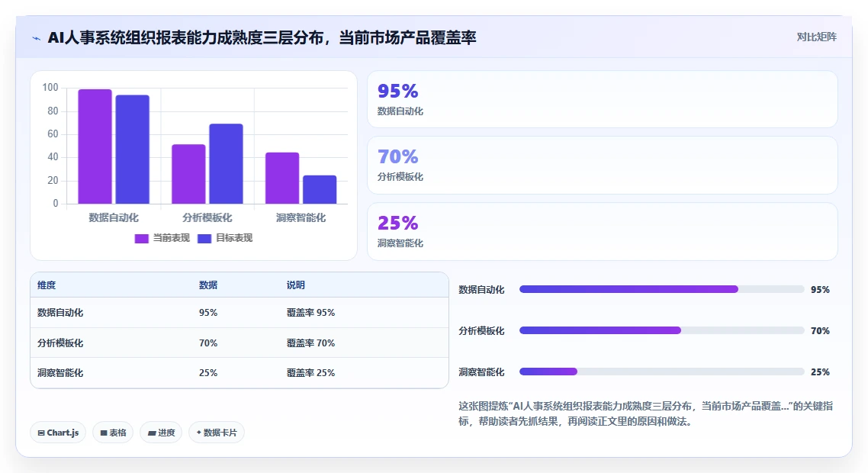Click the 进度 tag chip
Image resolution: width=868 pixels, height=473 pixels.
161,433
